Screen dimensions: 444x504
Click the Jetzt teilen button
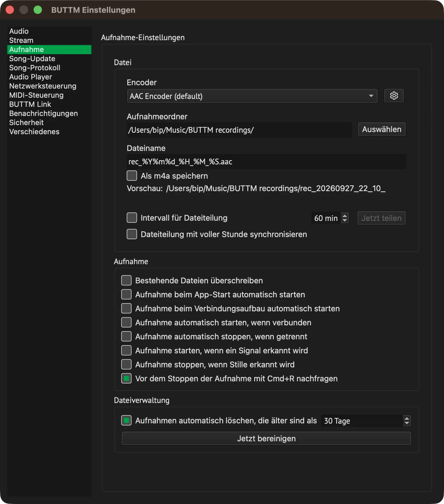coord(381,218)
